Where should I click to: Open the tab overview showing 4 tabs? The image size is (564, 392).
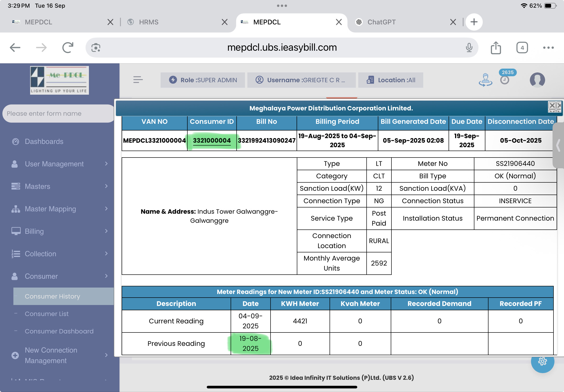522,47
